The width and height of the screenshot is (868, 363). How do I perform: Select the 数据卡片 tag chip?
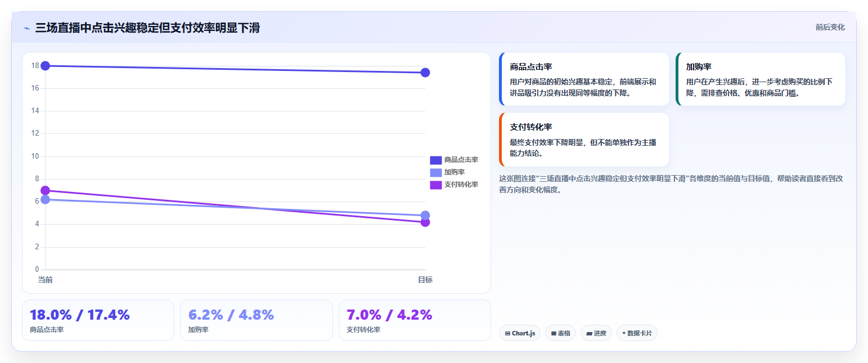point(637,333)
